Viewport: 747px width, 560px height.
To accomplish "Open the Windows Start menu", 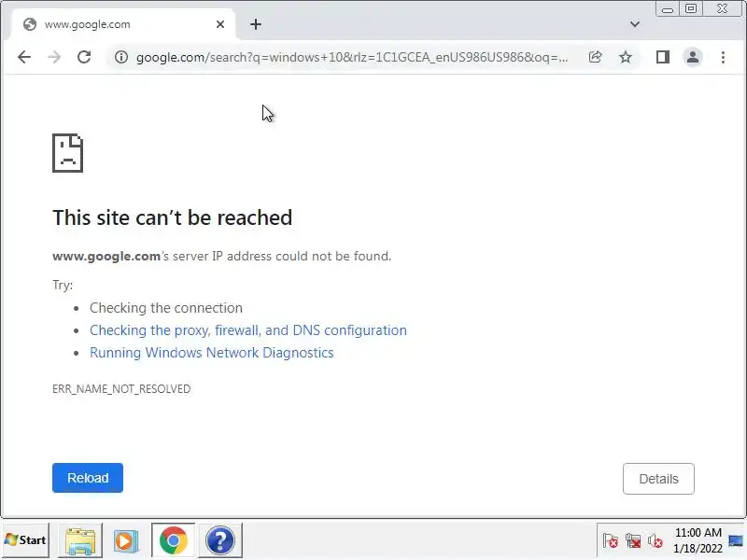I will [x=26, y=540].
